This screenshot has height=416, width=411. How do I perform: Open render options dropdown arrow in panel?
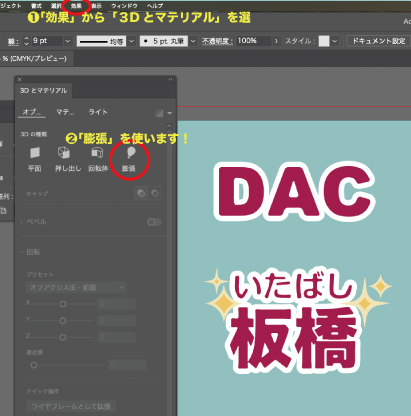[170, 113]
